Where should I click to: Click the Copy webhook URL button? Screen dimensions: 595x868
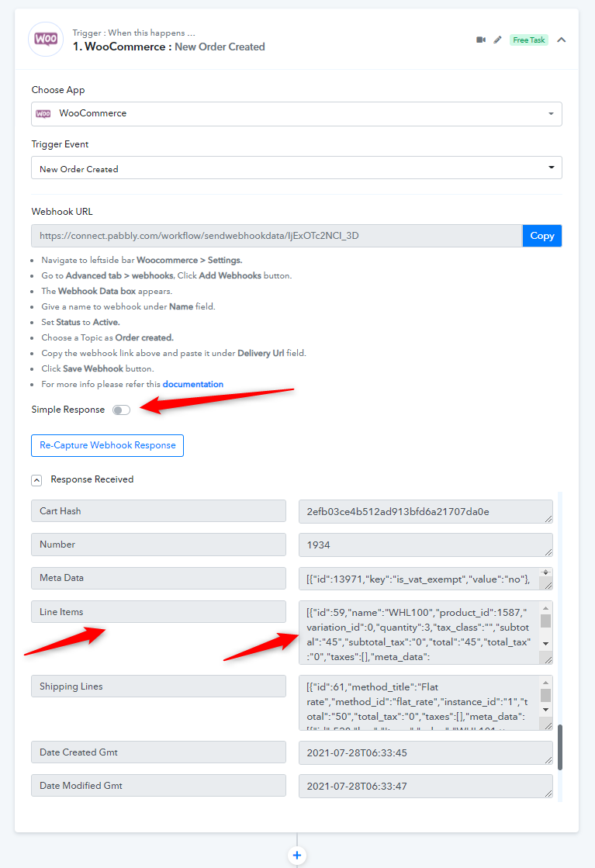542,236
